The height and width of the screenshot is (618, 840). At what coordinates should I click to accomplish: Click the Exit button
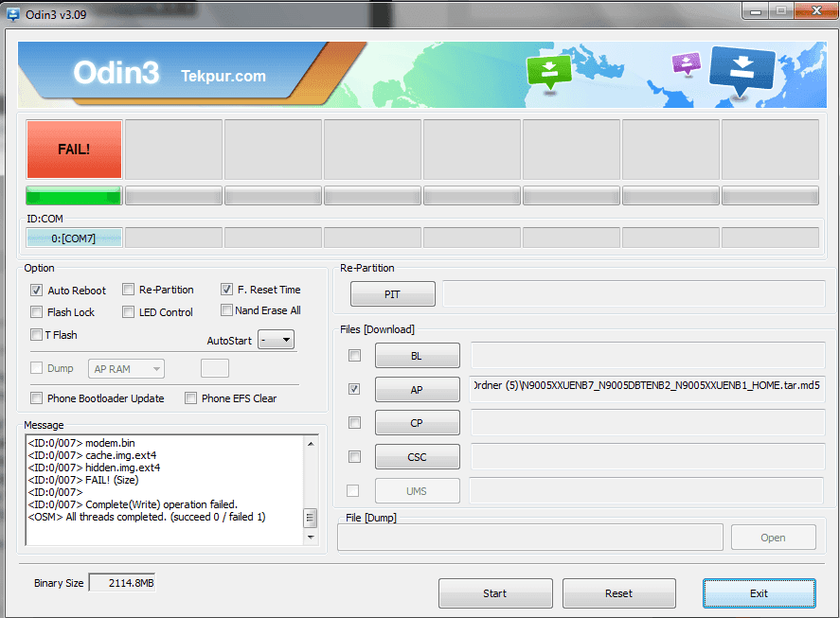(760, 593)
